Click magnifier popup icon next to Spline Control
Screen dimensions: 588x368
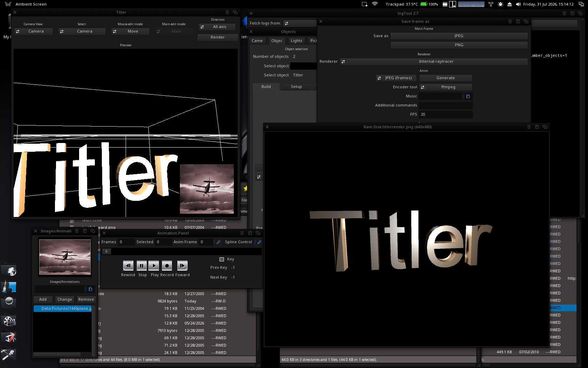259,242
